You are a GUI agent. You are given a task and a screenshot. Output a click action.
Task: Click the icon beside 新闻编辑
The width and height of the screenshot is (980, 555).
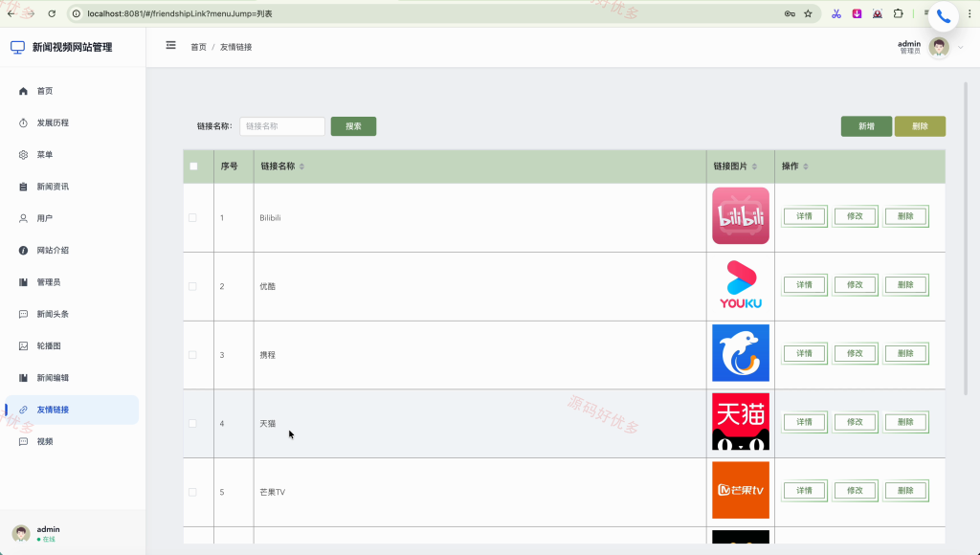pos(23,378)
